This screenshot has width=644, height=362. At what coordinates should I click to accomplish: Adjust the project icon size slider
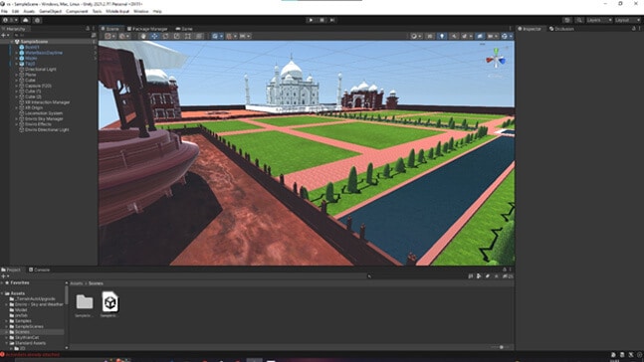point(502,347)
